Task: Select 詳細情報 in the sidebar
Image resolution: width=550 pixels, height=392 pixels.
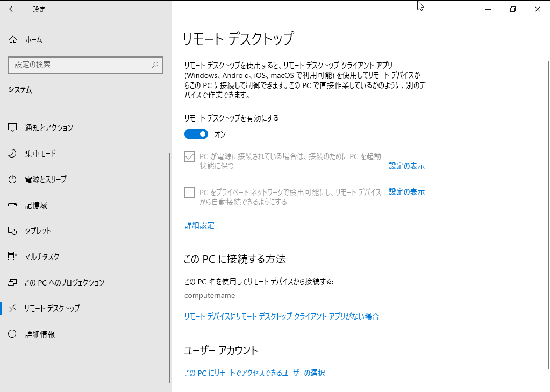Action: click(x=40, y=334)
